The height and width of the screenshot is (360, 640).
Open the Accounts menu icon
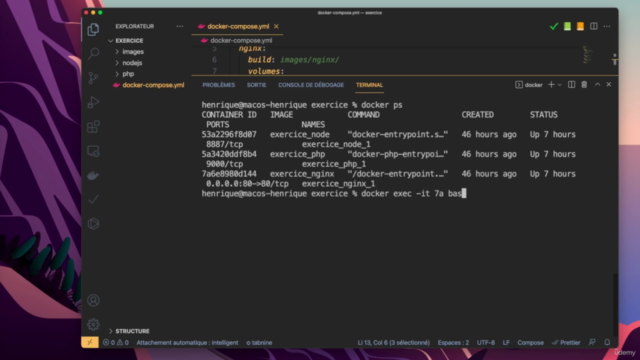coord(93,300)
